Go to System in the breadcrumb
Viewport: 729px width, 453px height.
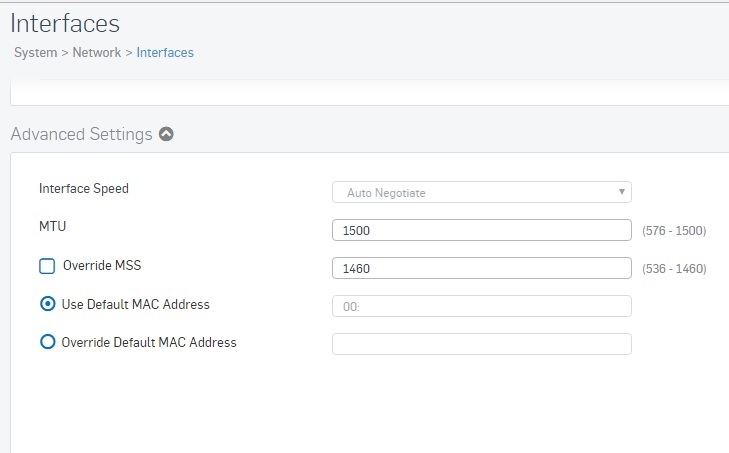coord(35,53)
